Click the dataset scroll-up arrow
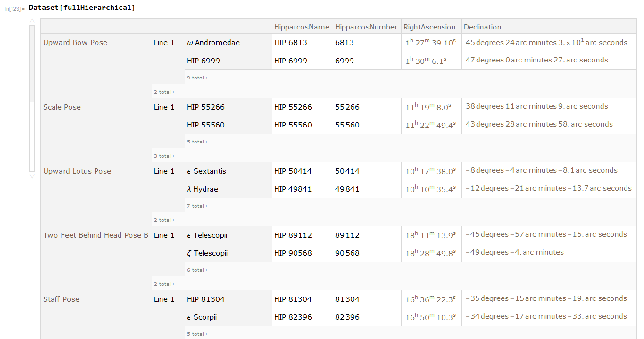Viewport: 644px width, 339px height. click(x=32, y=21)
